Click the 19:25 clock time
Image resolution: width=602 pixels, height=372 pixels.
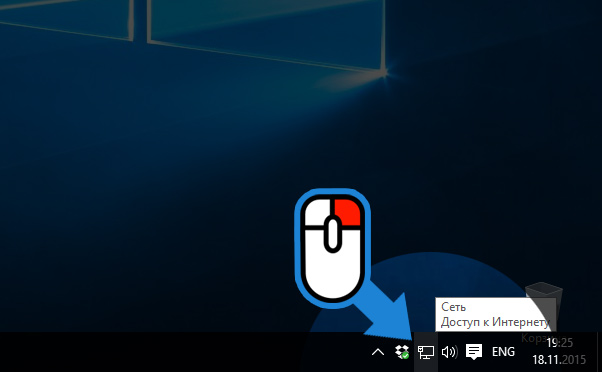tap(559, 342)
